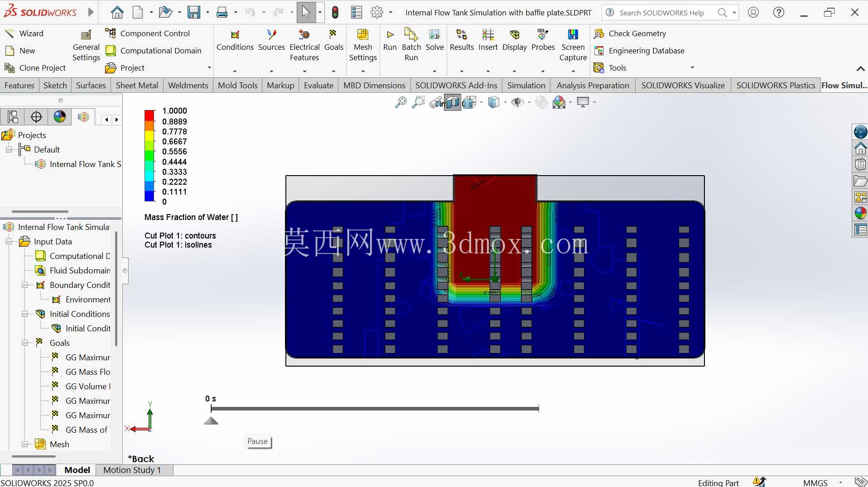Screen dimensions: 868x487
Task: Open the Engineering Database
Action: click(x=639, y=51)
